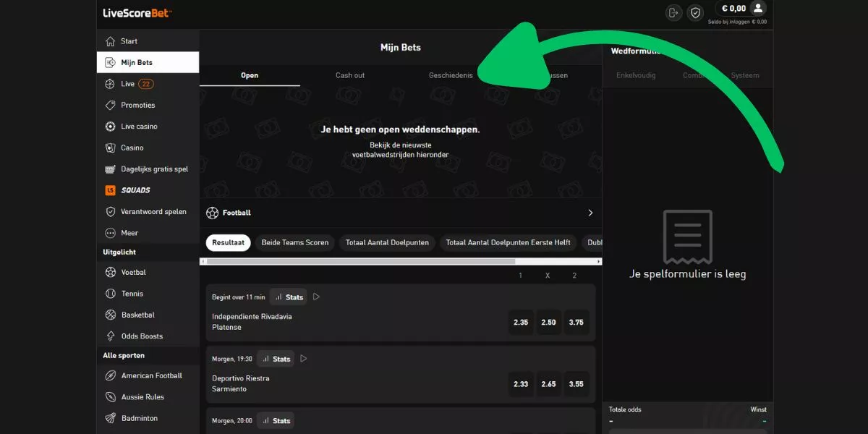Select Badminton sport
The height and width of the screenshot is (434, 868).
(x=148, y=418)
